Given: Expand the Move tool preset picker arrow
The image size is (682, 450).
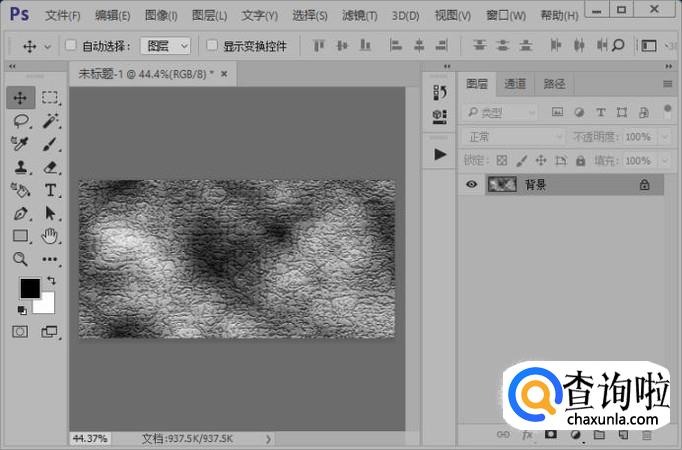Looking at the screenshot, I should click(48, 46).
